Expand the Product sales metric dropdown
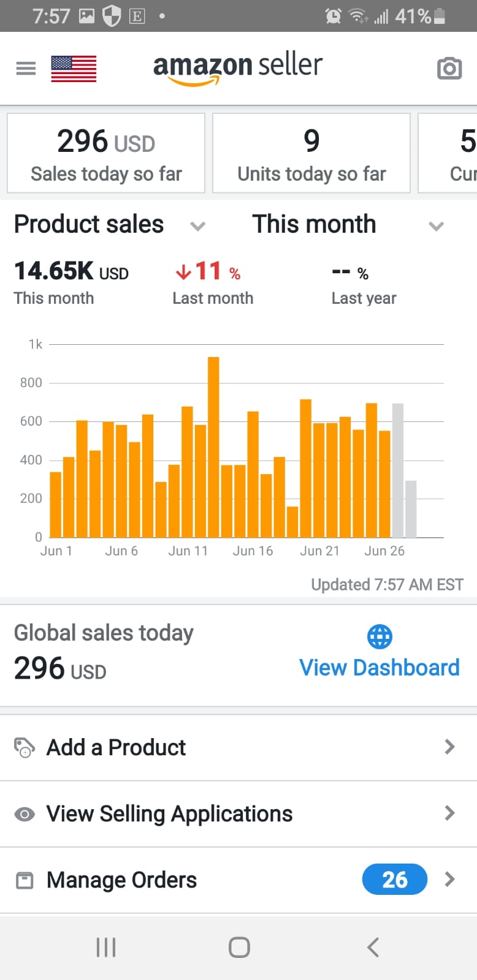477x980 pixels. point(197,226)
